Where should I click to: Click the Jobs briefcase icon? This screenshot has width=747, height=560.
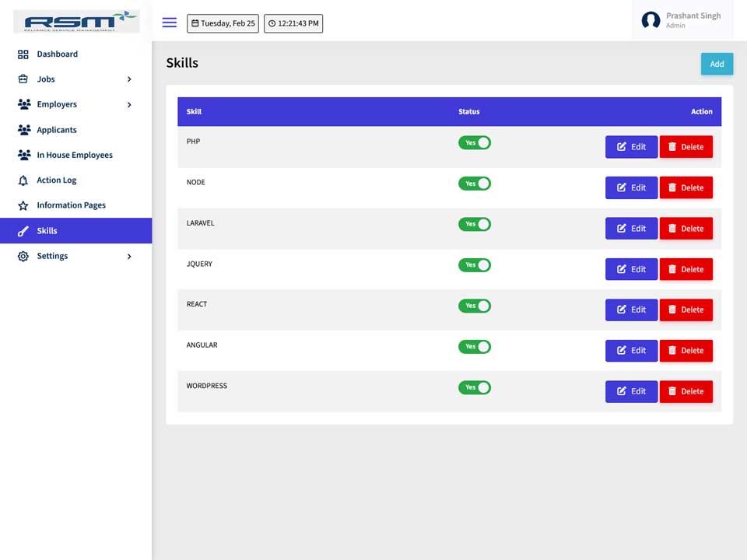[23, 79]
